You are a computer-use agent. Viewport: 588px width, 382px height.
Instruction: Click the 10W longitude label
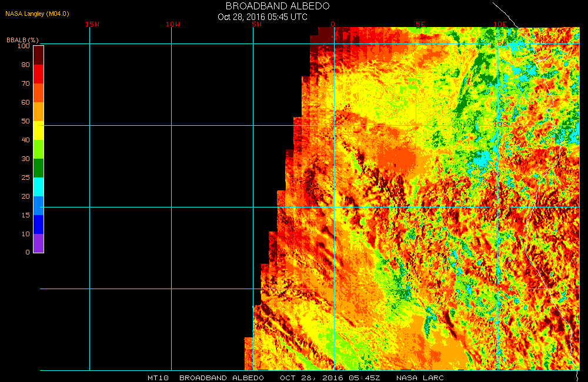click(172, 24)
